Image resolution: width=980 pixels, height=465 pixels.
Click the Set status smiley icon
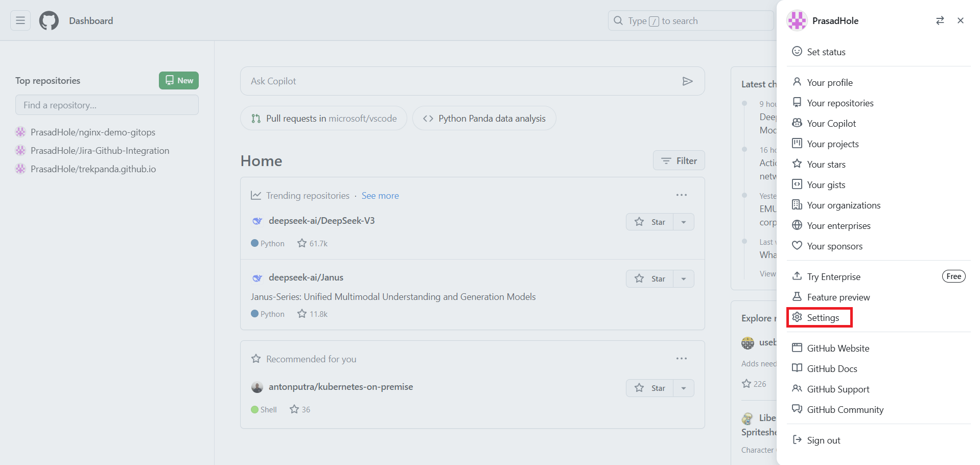click(797, 51)
